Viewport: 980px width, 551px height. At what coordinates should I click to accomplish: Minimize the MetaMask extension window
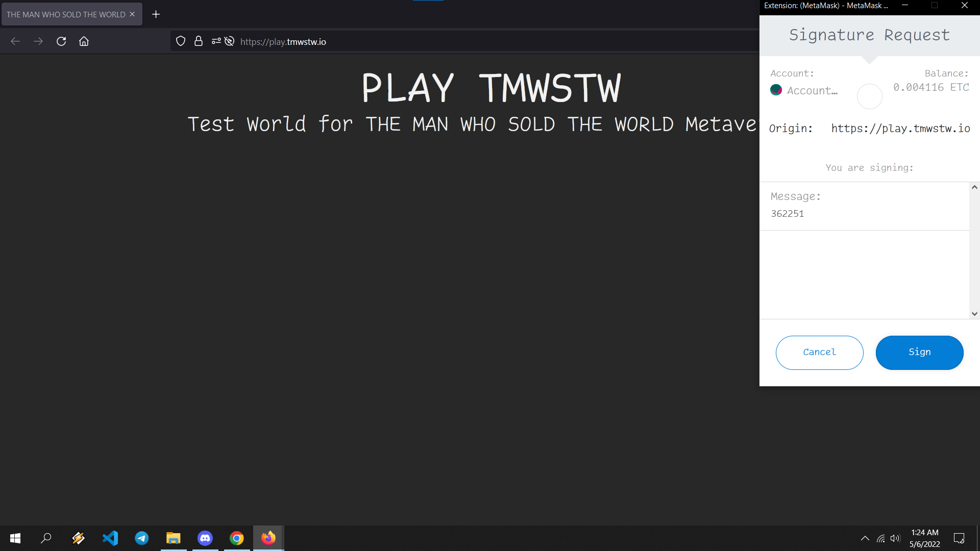(905, 5)
